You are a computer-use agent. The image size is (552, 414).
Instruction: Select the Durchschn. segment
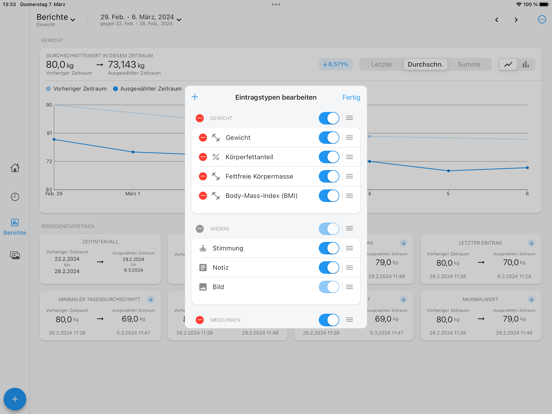click(425, 64)
